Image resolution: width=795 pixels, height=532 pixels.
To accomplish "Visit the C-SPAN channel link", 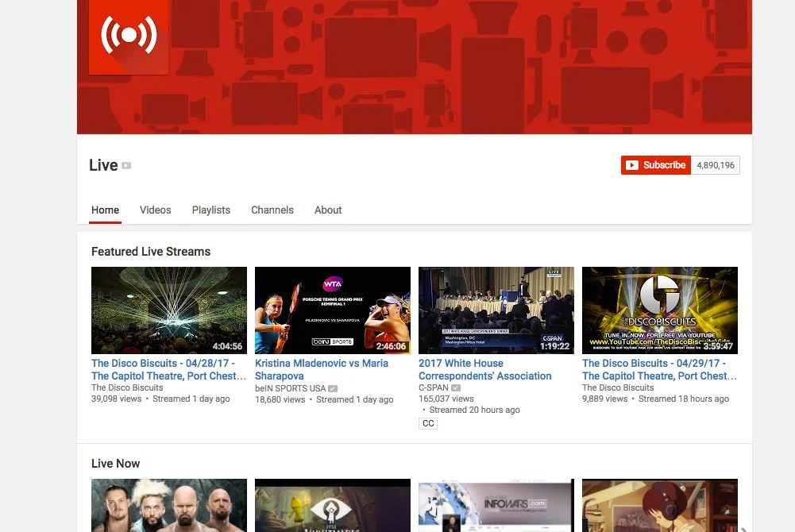I will coord(434,387).
